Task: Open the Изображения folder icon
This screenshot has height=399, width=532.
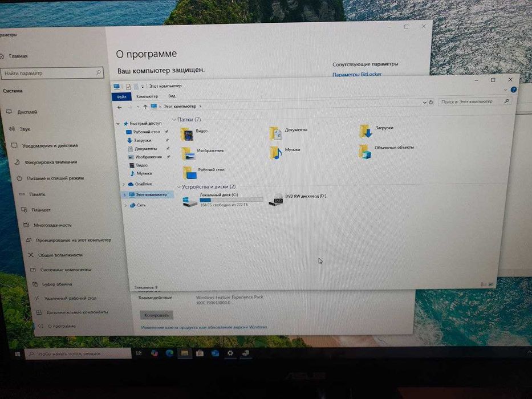Action: point(188,154)
